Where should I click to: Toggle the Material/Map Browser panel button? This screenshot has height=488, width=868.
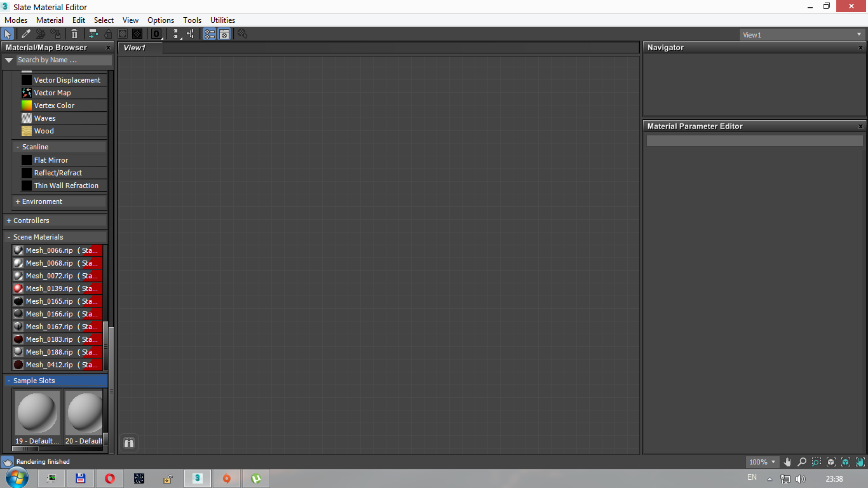(x=209, y=34)
